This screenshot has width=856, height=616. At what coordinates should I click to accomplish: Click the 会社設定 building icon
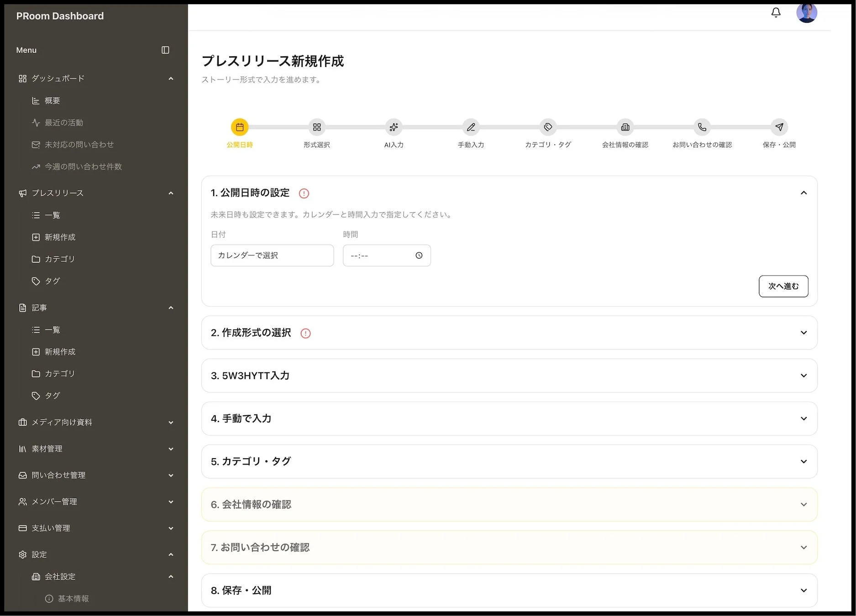(36, 577)
